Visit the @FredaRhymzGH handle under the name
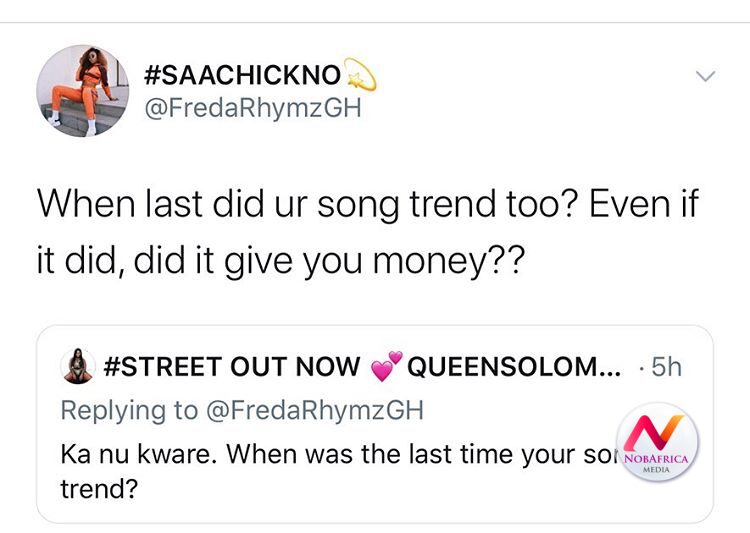The height and width of the screenshot is (533, 750). (253, 108)
